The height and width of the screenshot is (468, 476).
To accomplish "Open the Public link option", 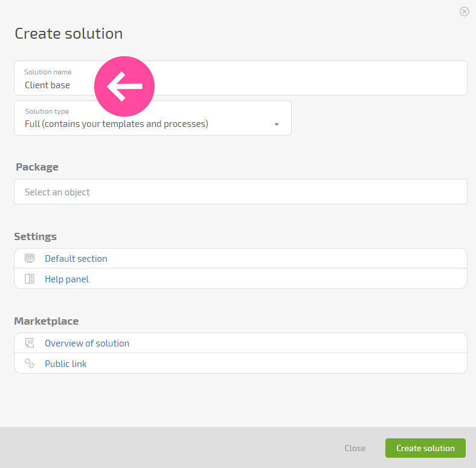I will click(x=66, y=364).
